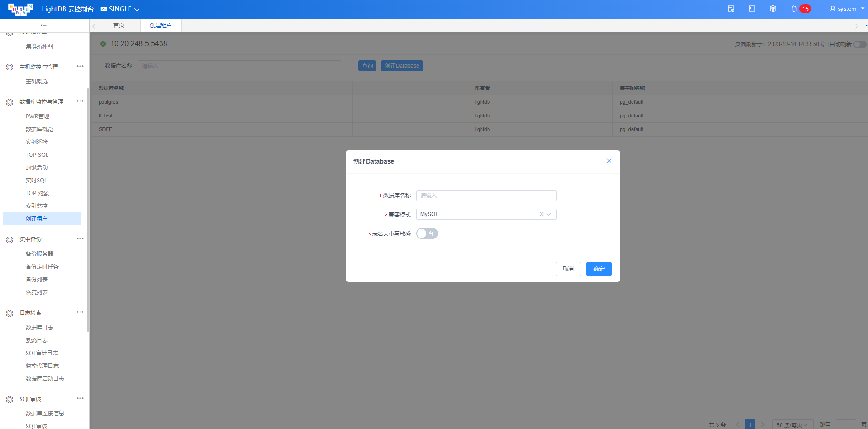Focus the 数据库名称 search filter field
The image size is (868, 429).
[x=239, y=66]
